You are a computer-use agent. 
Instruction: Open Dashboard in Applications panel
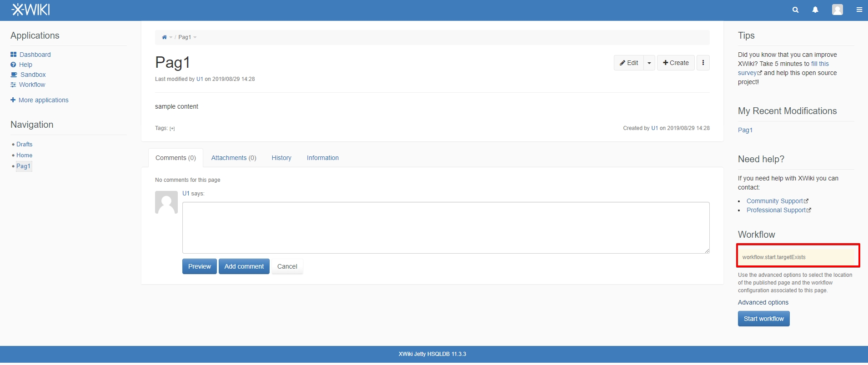tap(35, 55)
